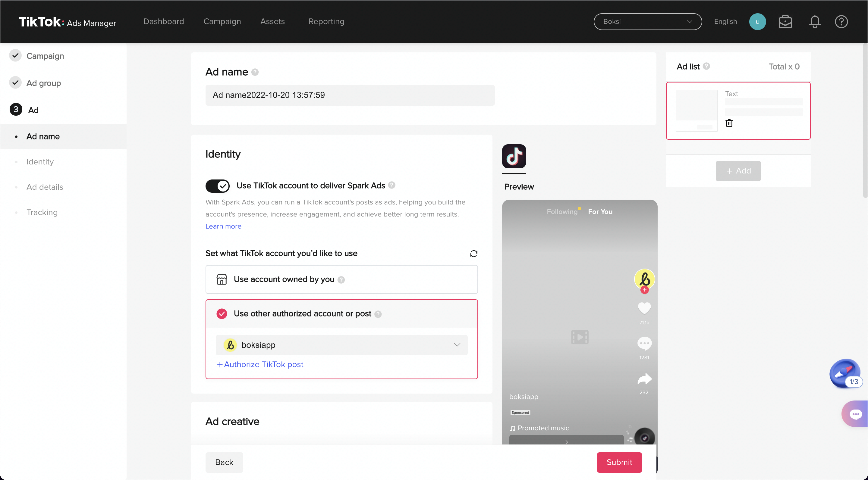The image size is (868, 480).
Task: Select the Campaign tab in top navigation
Action: (x=222, y=21)
